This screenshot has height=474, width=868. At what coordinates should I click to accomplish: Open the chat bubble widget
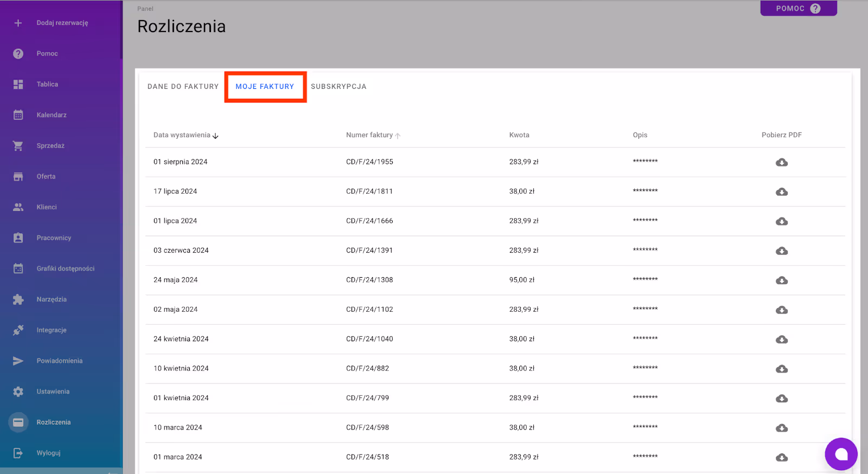(841, 454)
